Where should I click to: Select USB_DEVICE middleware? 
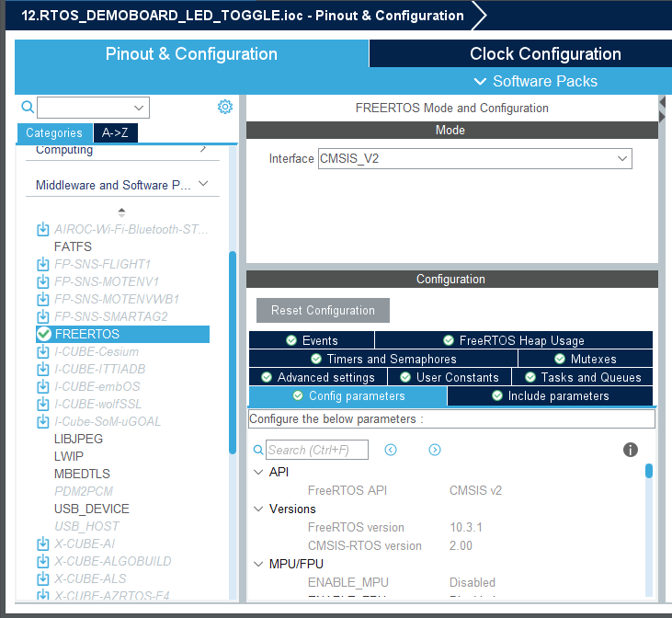point(92,509)
